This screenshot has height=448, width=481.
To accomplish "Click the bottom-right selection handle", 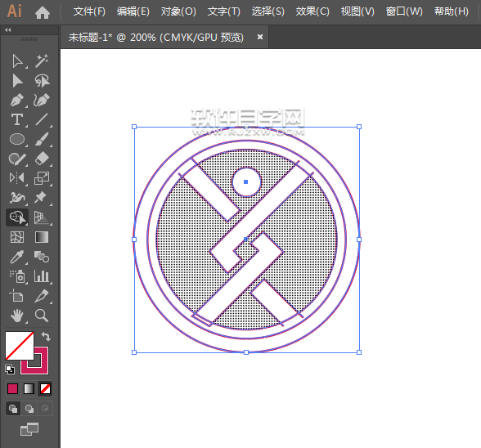I will [359, 352].
